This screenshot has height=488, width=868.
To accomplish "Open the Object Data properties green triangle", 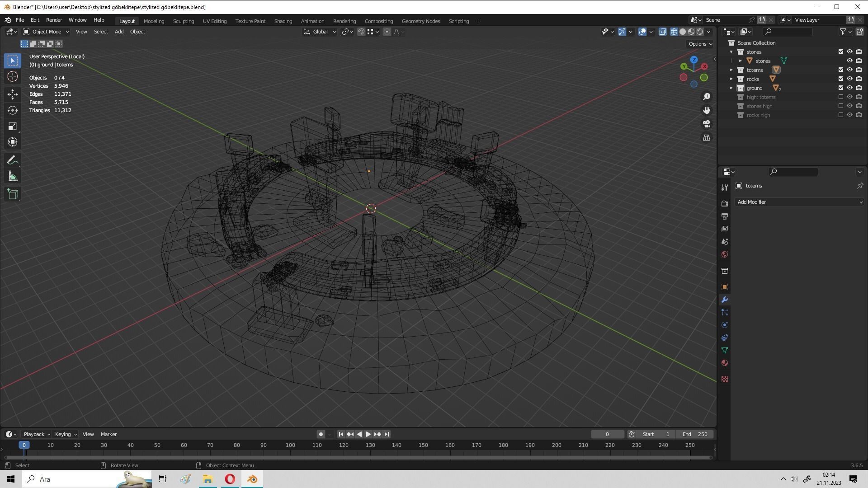I will [725, 350].
